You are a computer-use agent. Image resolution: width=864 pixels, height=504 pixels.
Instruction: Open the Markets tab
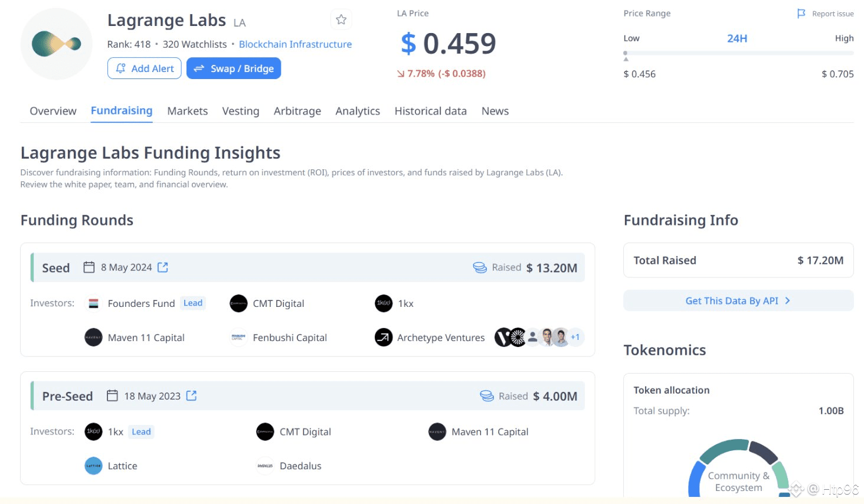click(188, 111)
